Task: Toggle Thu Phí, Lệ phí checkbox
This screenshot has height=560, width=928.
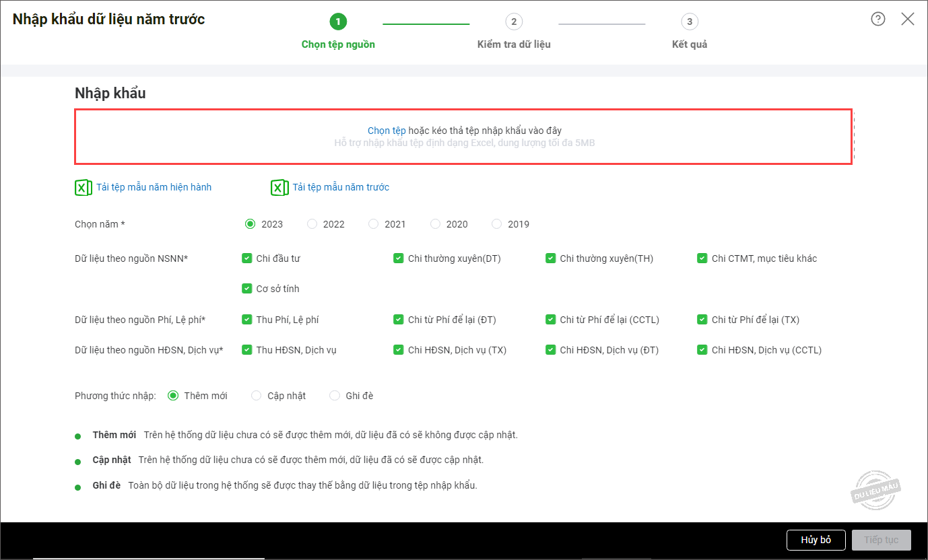Action: point(246,320)
